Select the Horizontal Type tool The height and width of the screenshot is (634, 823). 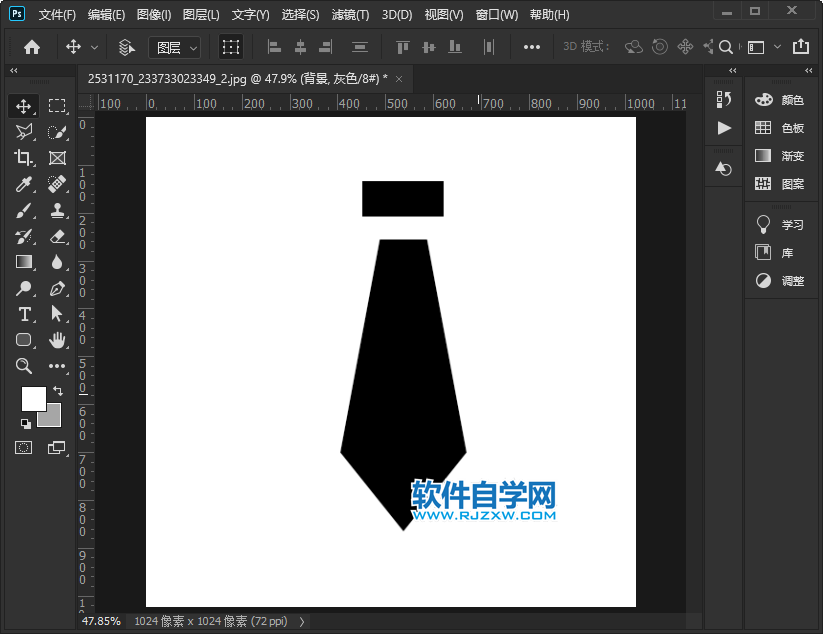point(24,314)
